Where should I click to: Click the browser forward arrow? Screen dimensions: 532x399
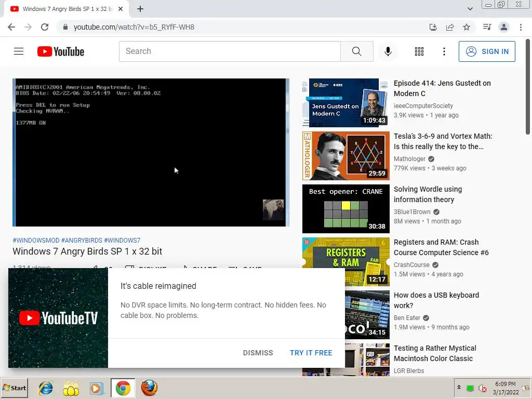(x=28, y=27)
